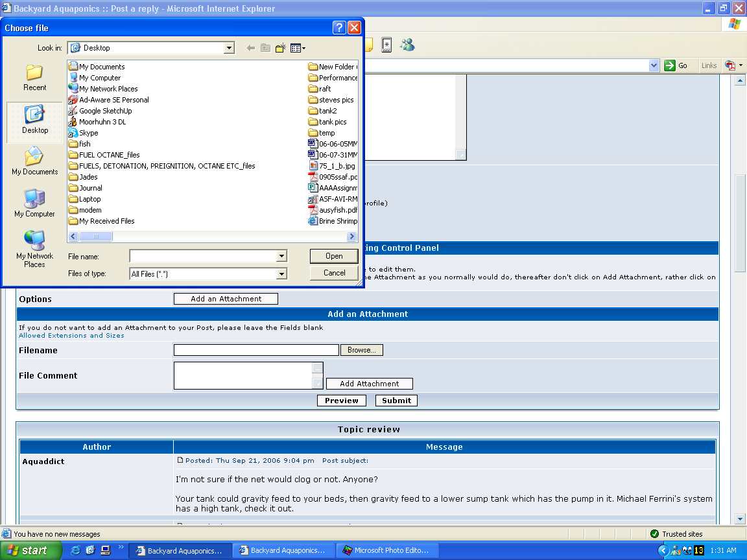Expand the Look in dropdown
The height and width of the screenshot is (560, 747).
click(x=229, y=48)
